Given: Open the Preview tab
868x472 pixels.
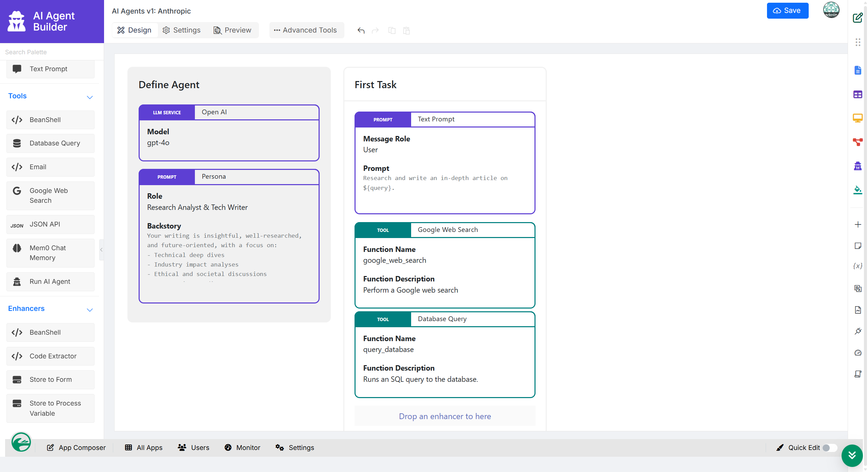Looking at the screenshot, I should (232, 30).
